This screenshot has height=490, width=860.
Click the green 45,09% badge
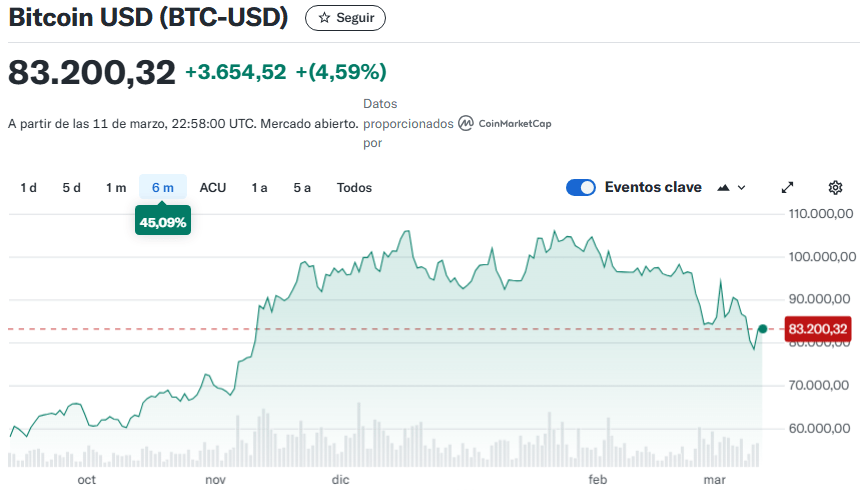tap(163, 222)
